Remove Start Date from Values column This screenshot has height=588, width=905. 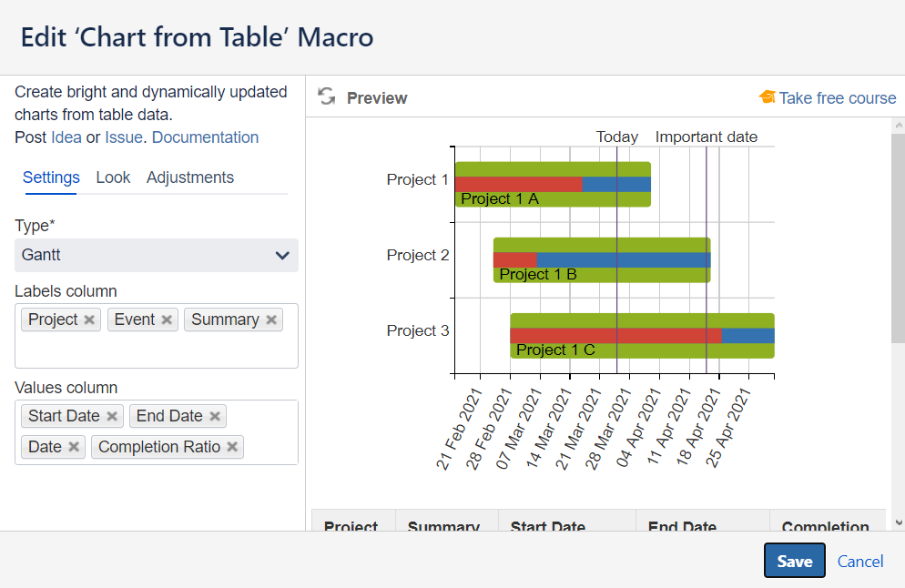coord(112,416)
